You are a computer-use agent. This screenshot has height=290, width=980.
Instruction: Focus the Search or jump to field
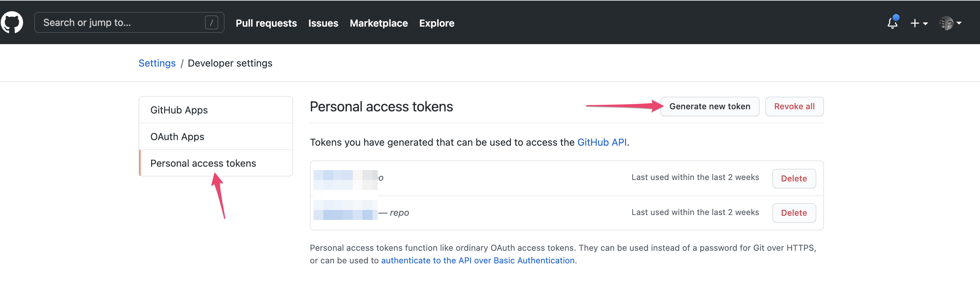pos(129,22)
